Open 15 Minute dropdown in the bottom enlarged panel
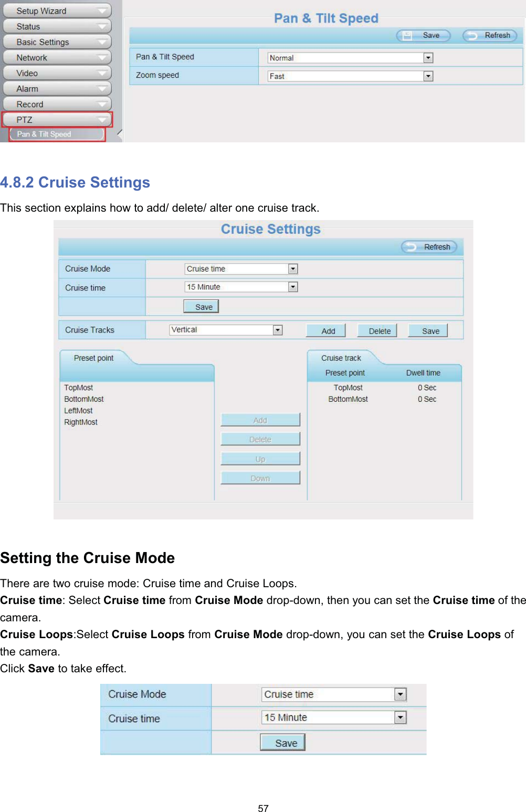 pyautogui.click(x=334, y=717)
